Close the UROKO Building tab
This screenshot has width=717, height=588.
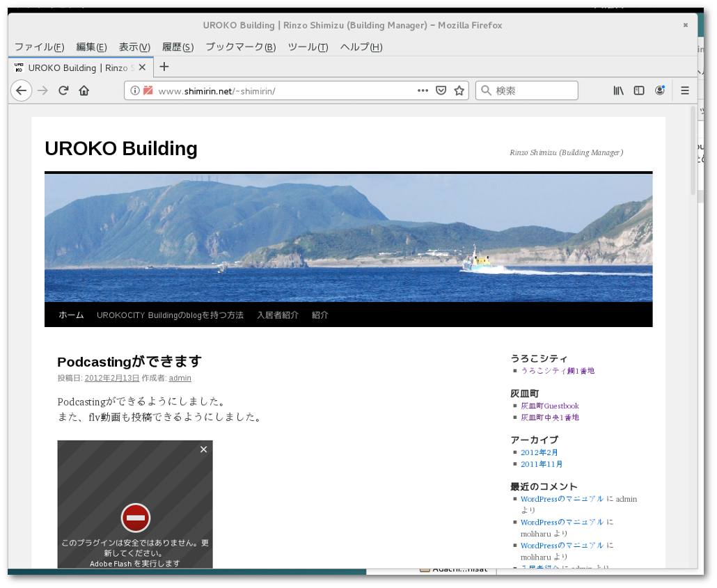click(143, 67)
